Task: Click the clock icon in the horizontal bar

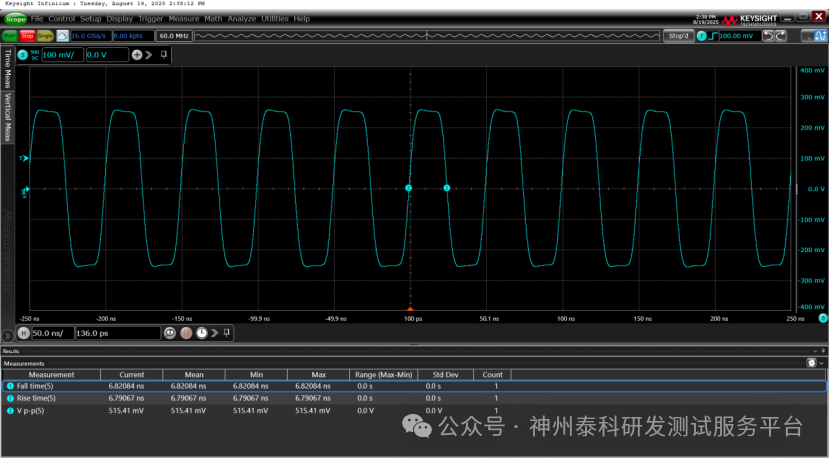Action: 202,333
